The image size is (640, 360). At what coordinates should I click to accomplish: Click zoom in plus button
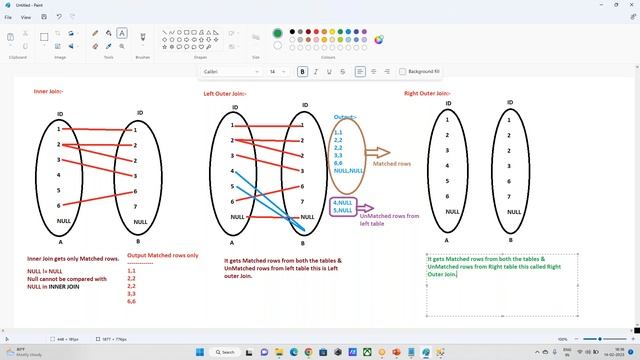633,339
